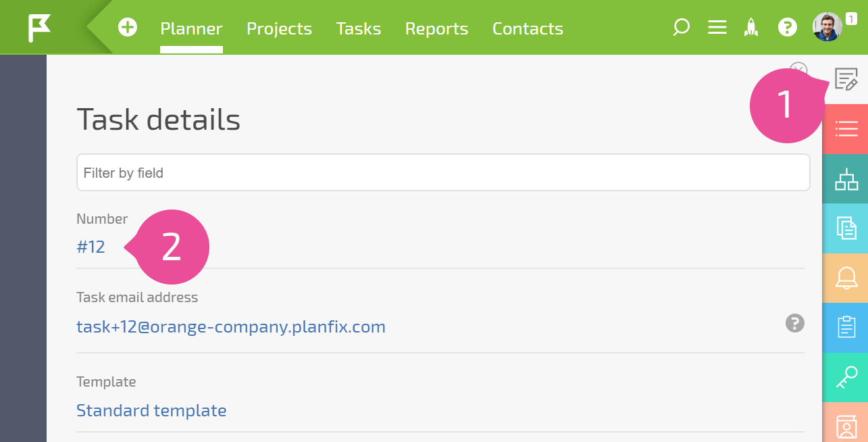Click the plus add-new icon
This screenshot has height=442, width=868.
pos(128,28)
